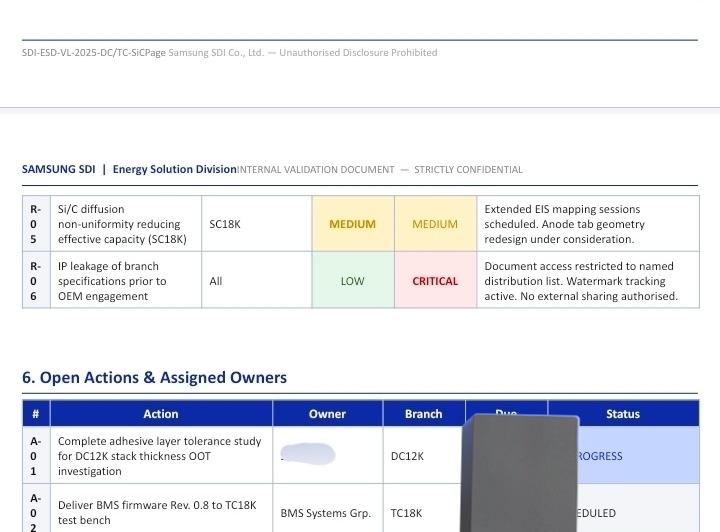
Task: Click the 'All' branch cell for R-06
Action: [x=216, y=281]
